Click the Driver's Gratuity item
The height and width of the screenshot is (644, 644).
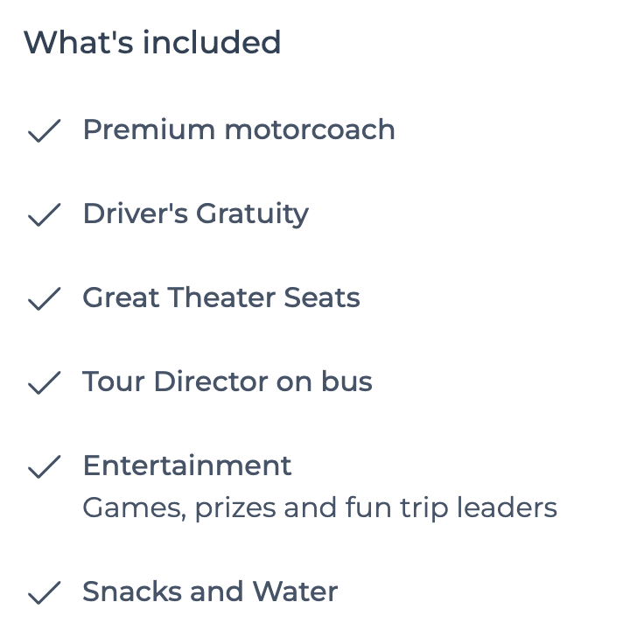tap(196, 214)
